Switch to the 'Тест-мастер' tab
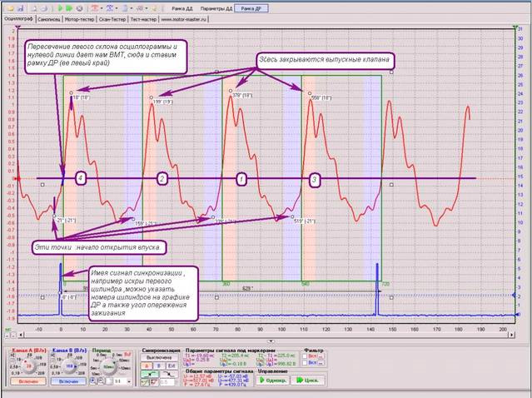532x398 pixels. [143, 19]
